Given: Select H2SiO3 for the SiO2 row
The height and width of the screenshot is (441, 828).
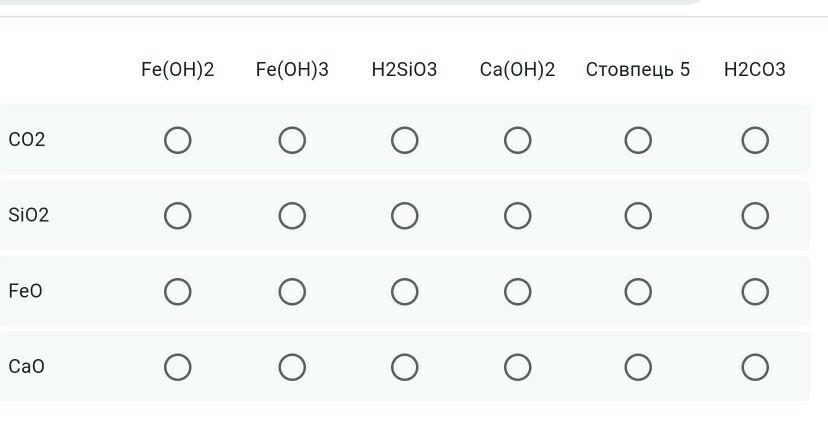Looking at the screenshot, I should (404, 216).
